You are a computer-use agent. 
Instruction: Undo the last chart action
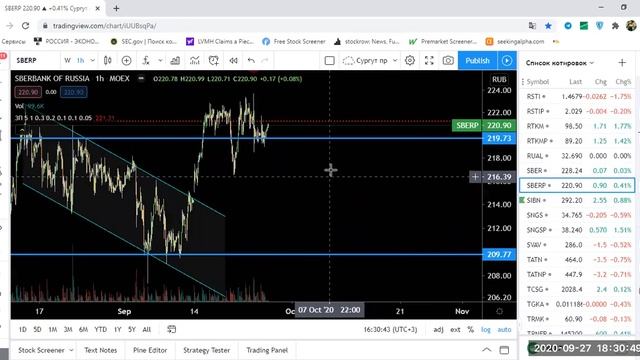click(x=251, y=60)
